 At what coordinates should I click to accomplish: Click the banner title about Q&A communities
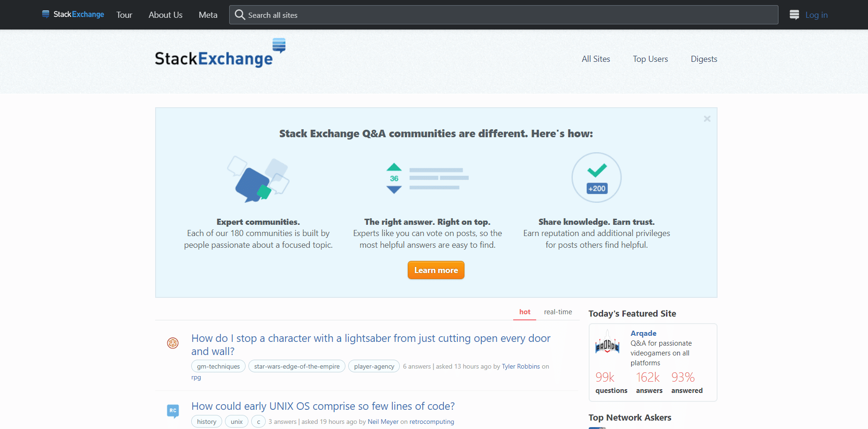436,134
